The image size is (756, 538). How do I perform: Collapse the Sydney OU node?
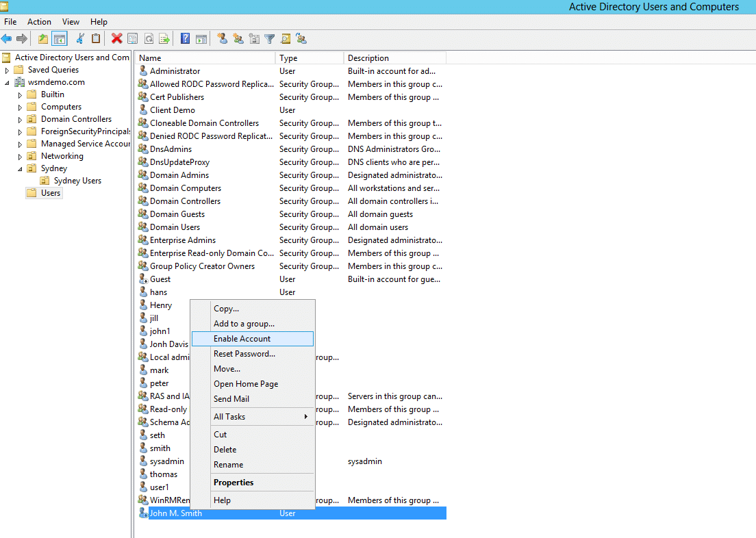tap(20, 169)
